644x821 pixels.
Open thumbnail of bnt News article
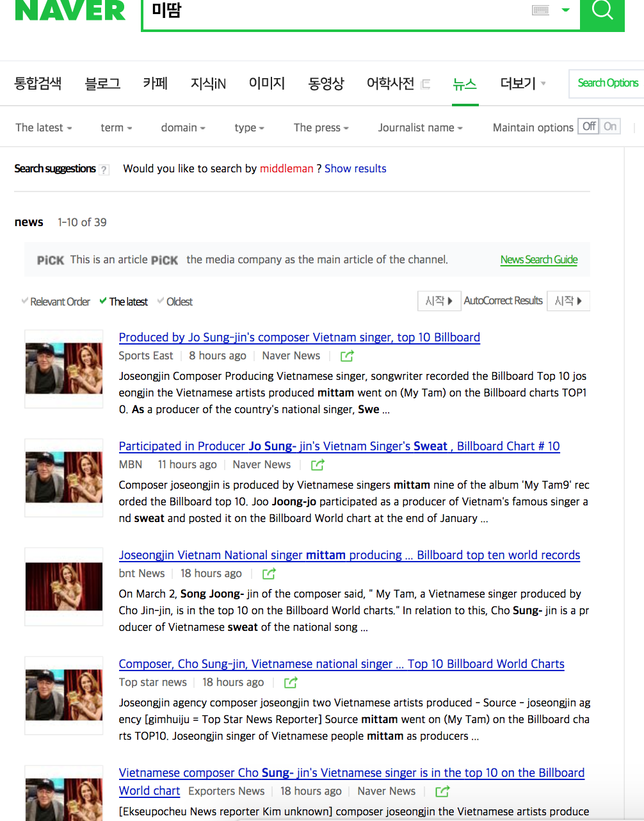pyautogui.click(x=63, y=587)
